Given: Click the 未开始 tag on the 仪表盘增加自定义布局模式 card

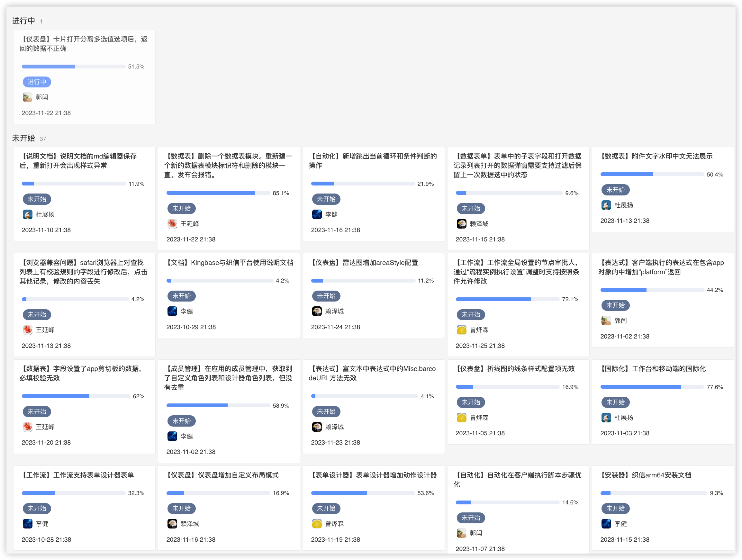Looking at the screenshot, I should coord(181,508).
